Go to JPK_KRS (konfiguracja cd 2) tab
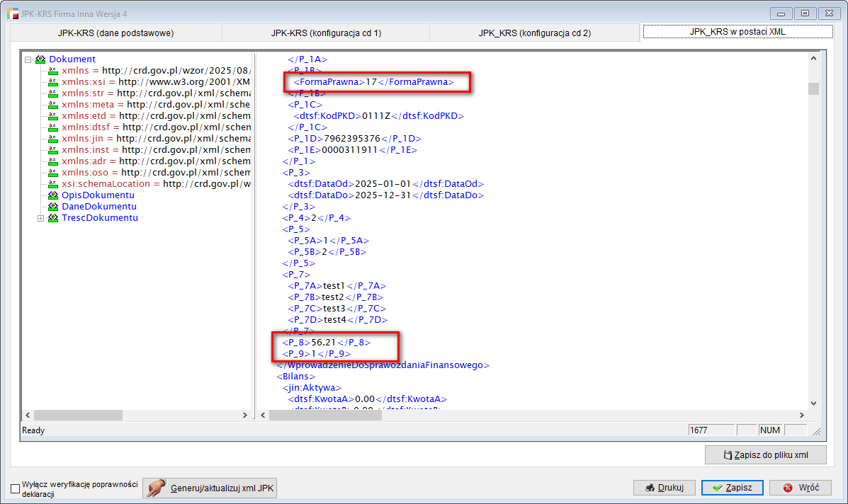This screenshot has height=504, width=848. [x=534, y=33]
